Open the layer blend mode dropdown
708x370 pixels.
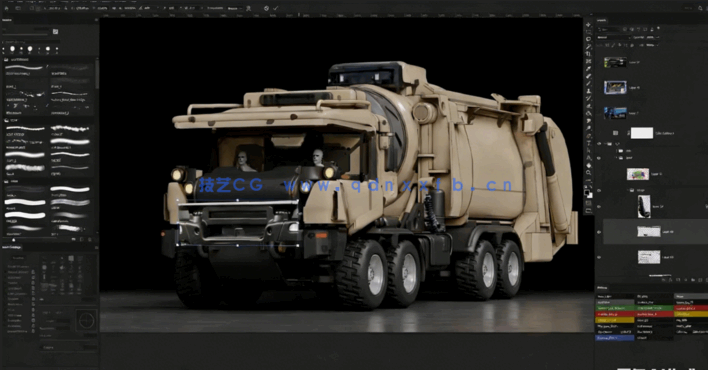click(613, 37)
